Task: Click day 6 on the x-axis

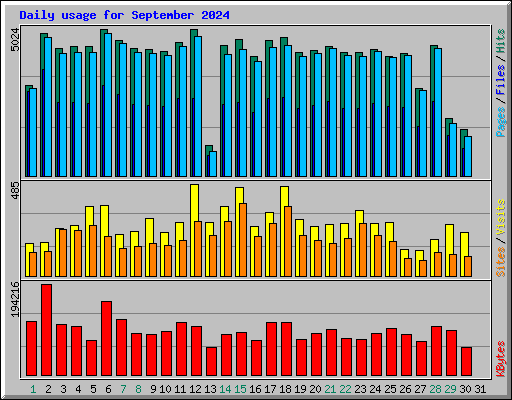Action: [x=108, y=389]
